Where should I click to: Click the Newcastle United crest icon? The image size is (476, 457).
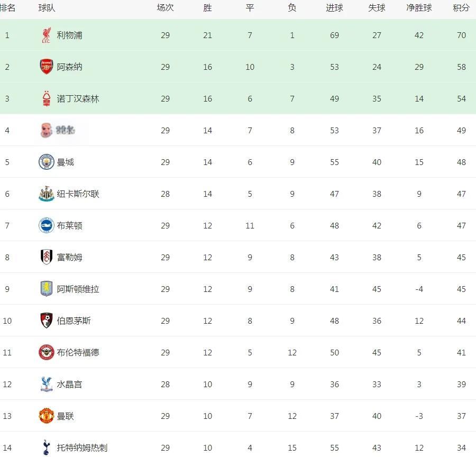click(47, 194)
